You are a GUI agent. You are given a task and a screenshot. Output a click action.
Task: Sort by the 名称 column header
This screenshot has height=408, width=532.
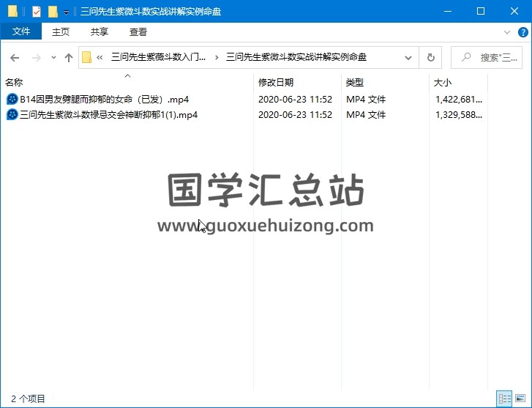(127, 82)
